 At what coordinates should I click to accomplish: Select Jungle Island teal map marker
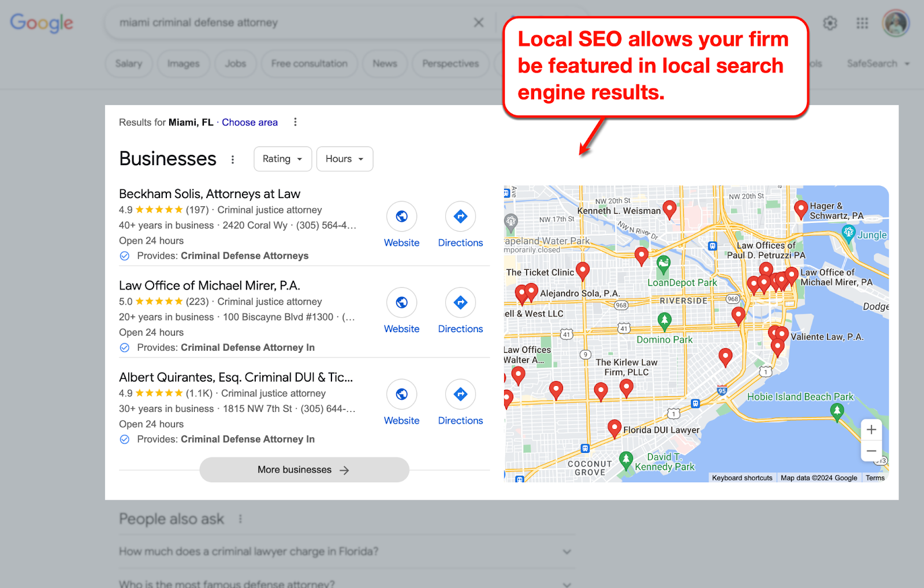pyautogui.click(x=848, y=233)
